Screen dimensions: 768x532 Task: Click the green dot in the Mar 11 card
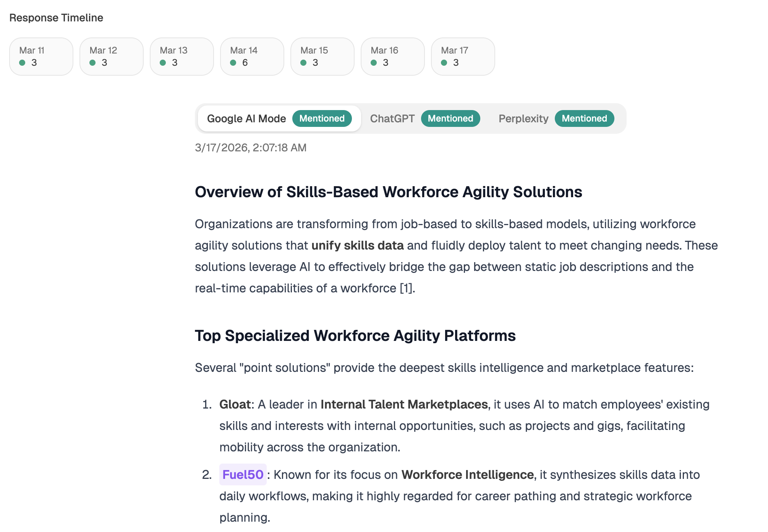click(23, 63)
